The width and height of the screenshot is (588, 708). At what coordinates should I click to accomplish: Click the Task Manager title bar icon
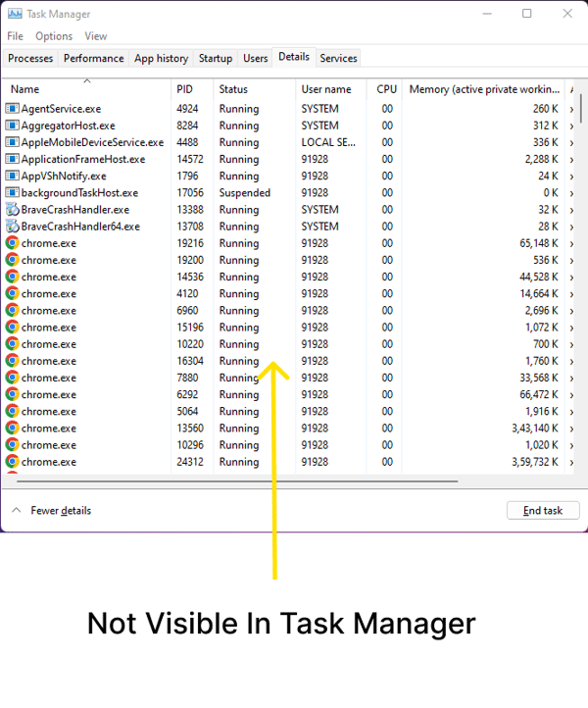pyautogui.click(x=15, y=14)
